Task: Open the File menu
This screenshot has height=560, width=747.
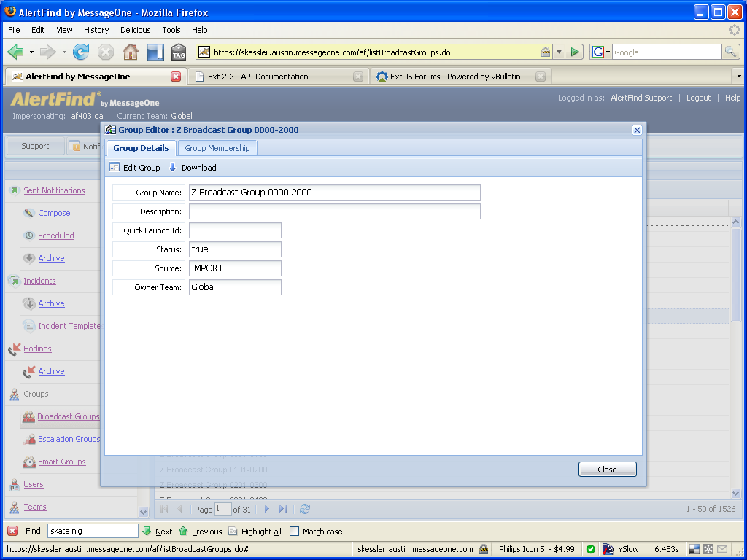Action: click(15, 30)
